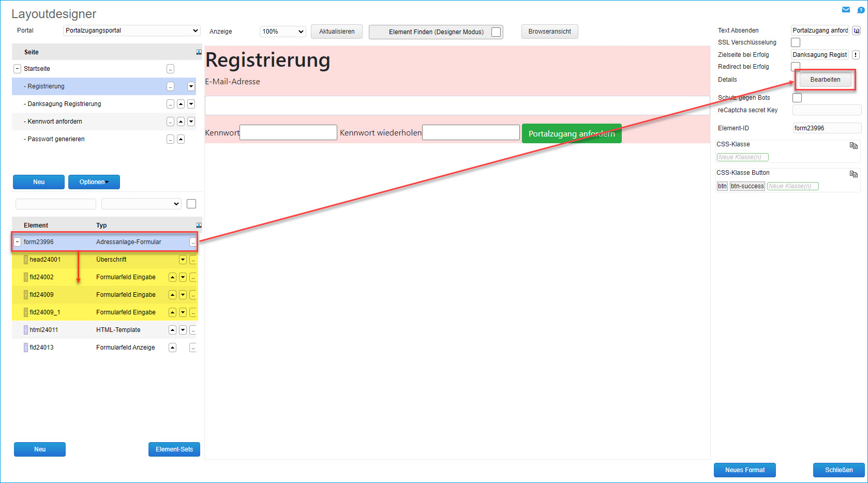The height and width of the screenshot is (483, 868).
Task: Move fld24009 element up
Action: tap(172, 295)
